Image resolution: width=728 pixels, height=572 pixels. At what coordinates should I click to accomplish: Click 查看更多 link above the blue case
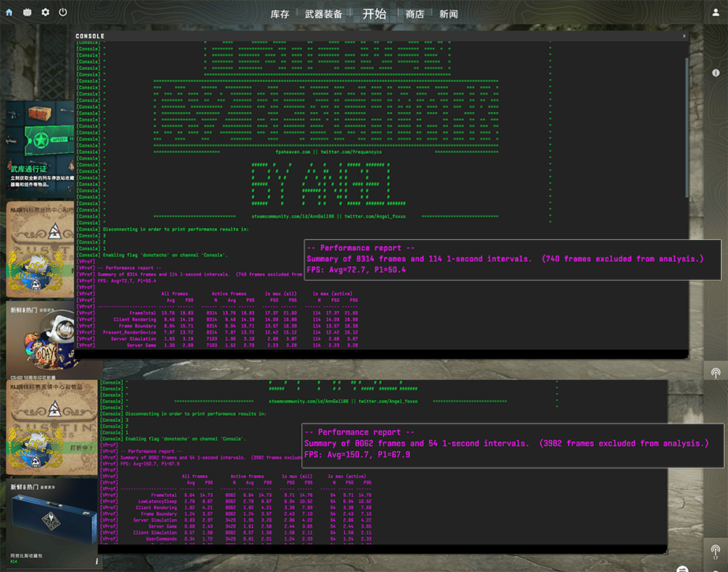[x=47, y=487]
